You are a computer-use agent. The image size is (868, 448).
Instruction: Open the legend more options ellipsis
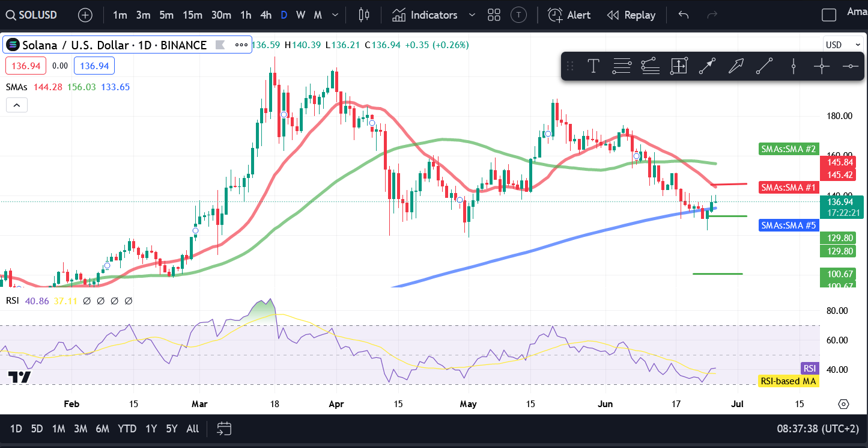coord(241,45)
